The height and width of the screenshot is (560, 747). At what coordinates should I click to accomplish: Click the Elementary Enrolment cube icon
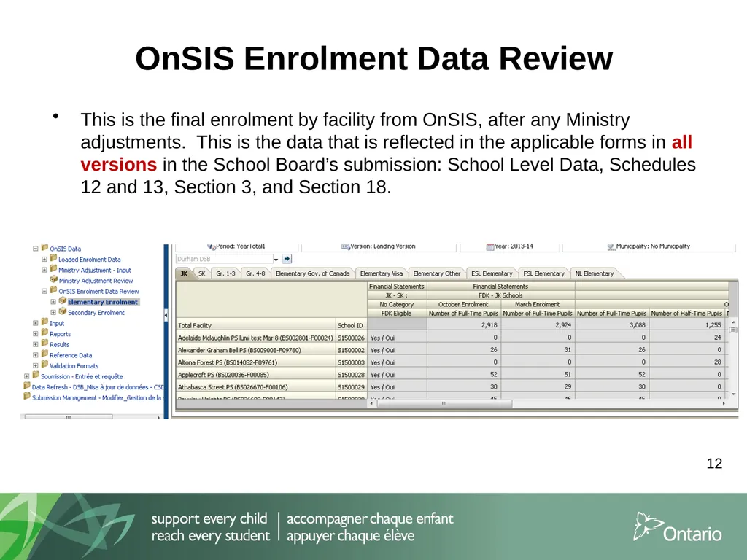tap(63, 301)
